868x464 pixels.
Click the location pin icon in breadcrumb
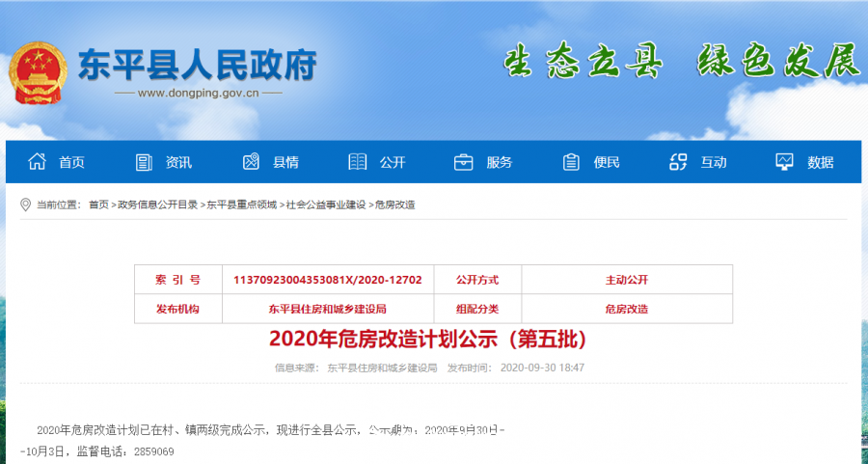[x=25, y=205]
